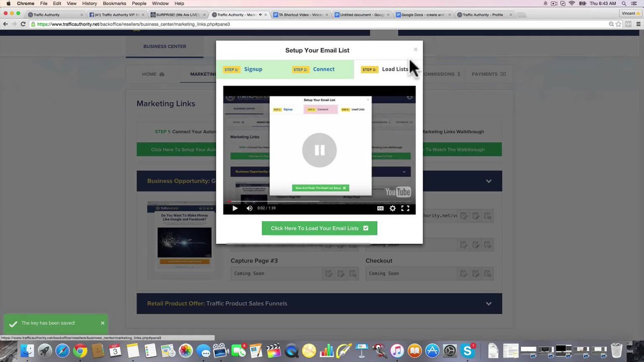
Task: Open Spotlight search in menu bar
Action: click(x=624, y=4)
